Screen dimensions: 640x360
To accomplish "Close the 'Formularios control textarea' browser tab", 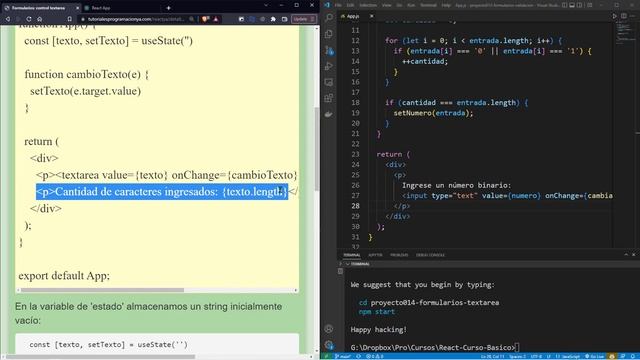I will coord(78,8).
